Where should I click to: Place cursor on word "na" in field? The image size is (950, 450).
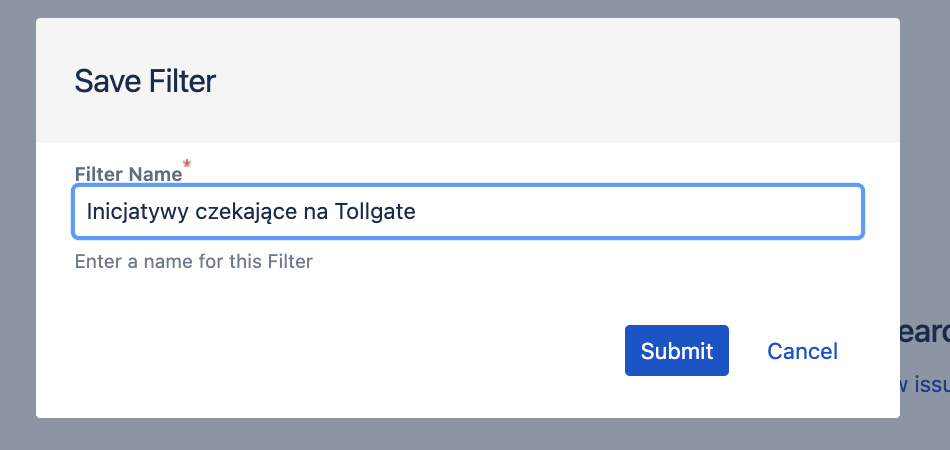click(x=314, y=212)
